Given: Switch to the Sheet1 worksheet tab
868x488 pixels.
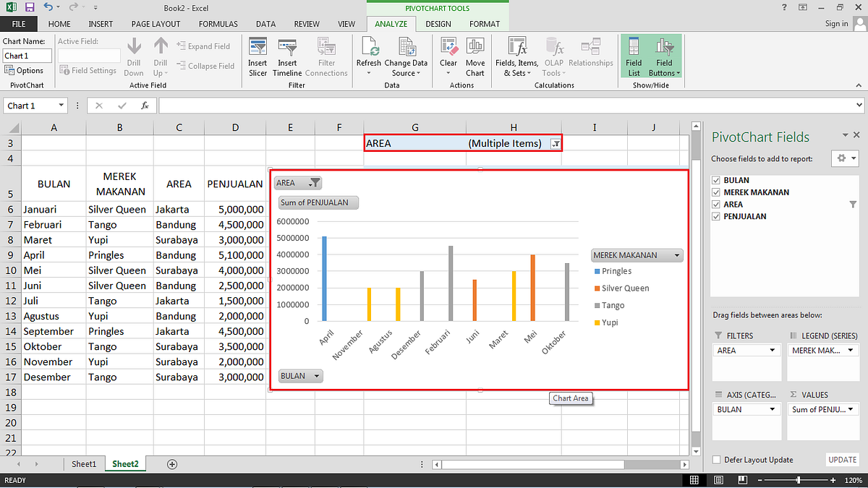Looking at the screenshot, I should [84, 463].
